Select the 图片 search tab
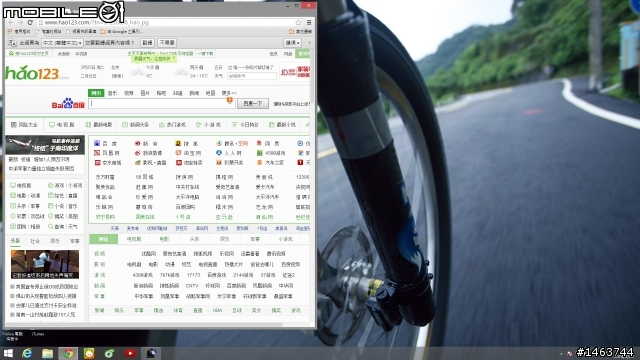 (145, 93)
